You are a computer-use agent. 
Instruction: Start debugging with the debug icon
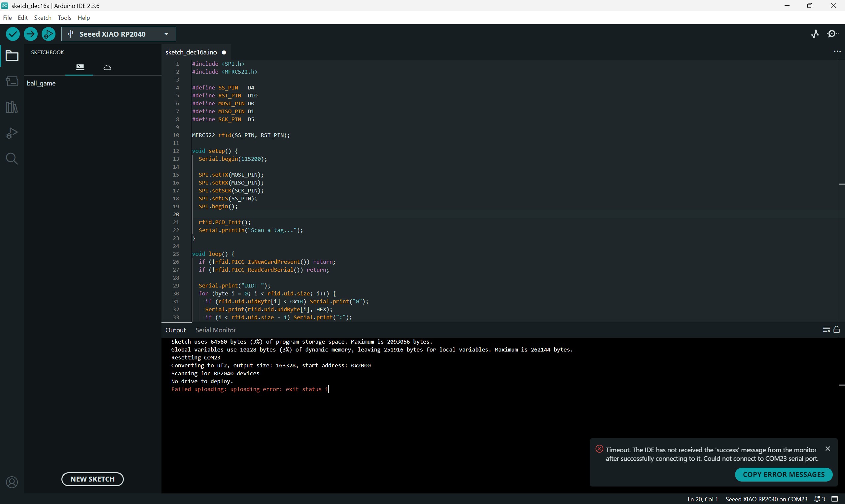point(48,34)
